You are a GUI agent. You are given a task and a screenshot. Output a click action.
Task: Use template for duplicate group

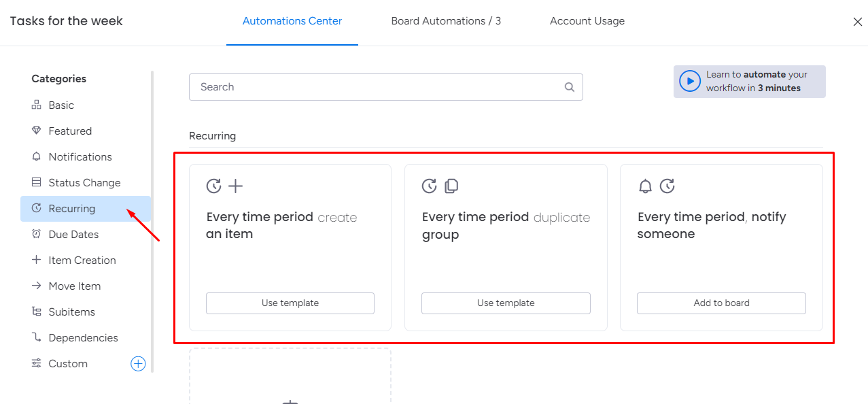[506, 303]
